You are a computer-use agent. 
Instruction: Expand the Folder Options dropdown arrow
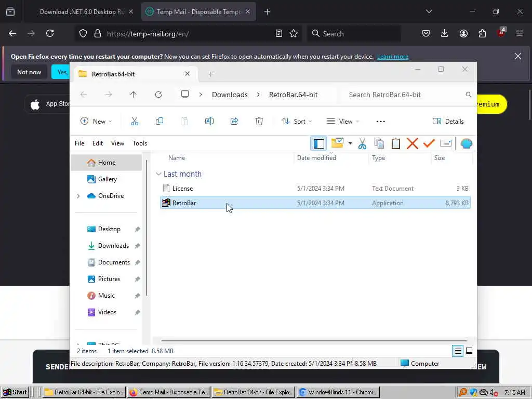350,143
